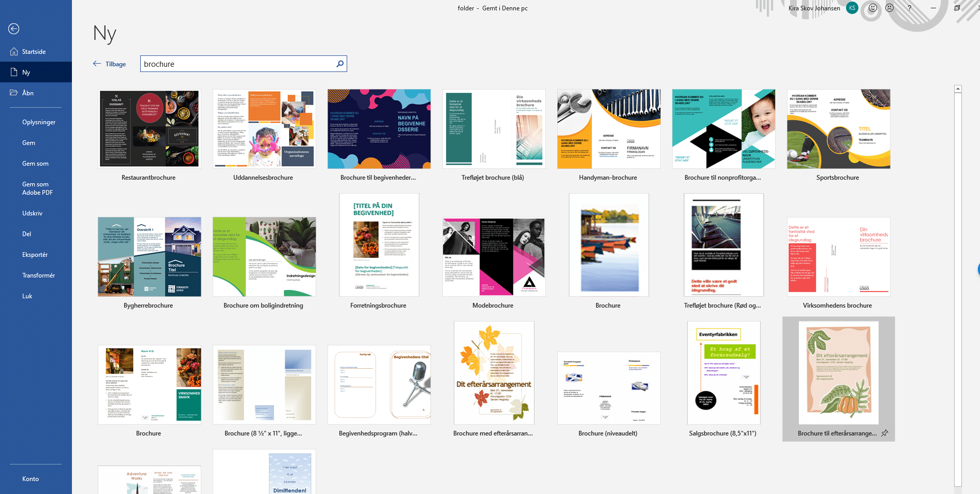Select the Restaurantbrochure template thumbnail
The height and width of the screenshot is (494, 980).
(149, 129)
